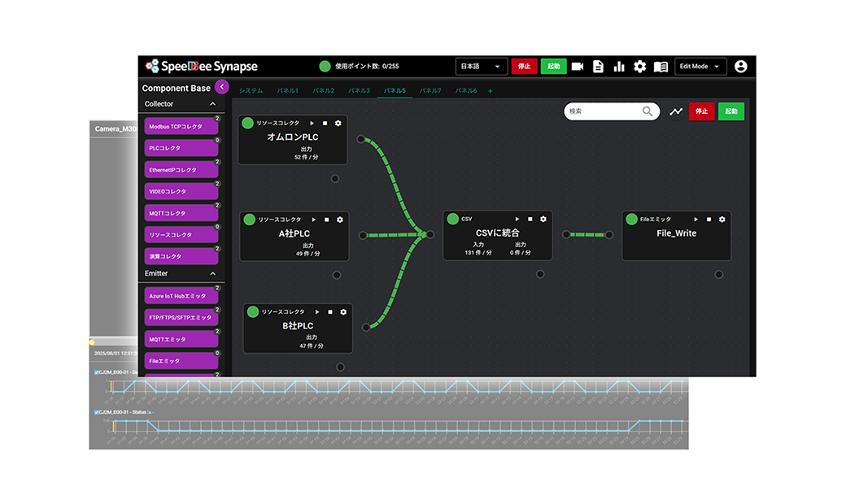Collapse the Collector section

tap(213, 105)
